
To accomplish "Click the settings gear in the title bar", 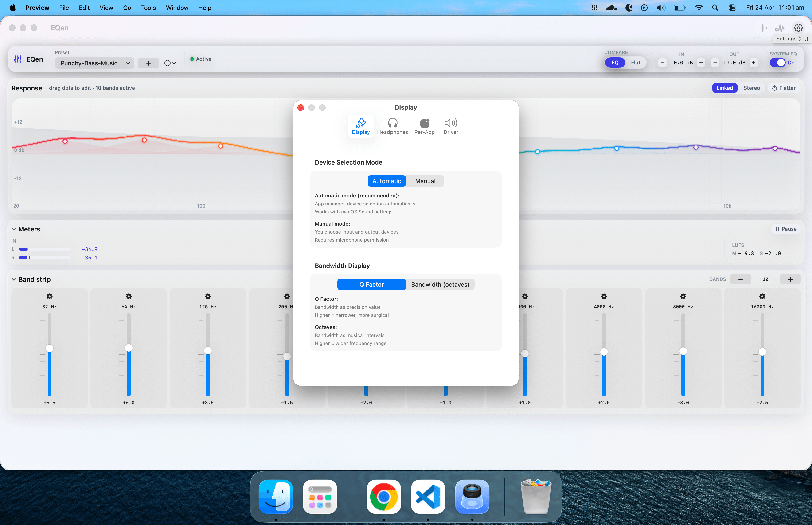I will point(798,28).
